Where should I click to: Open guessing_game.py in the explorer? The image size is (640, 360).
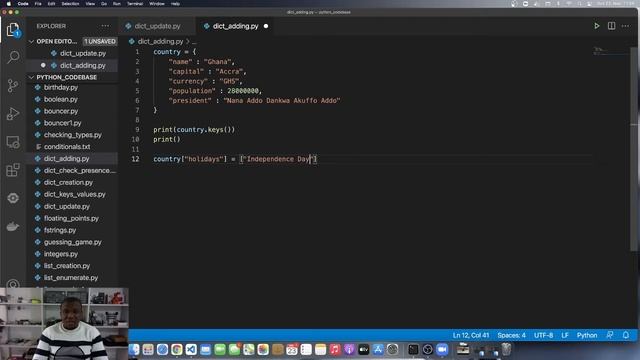coord(72,242)
